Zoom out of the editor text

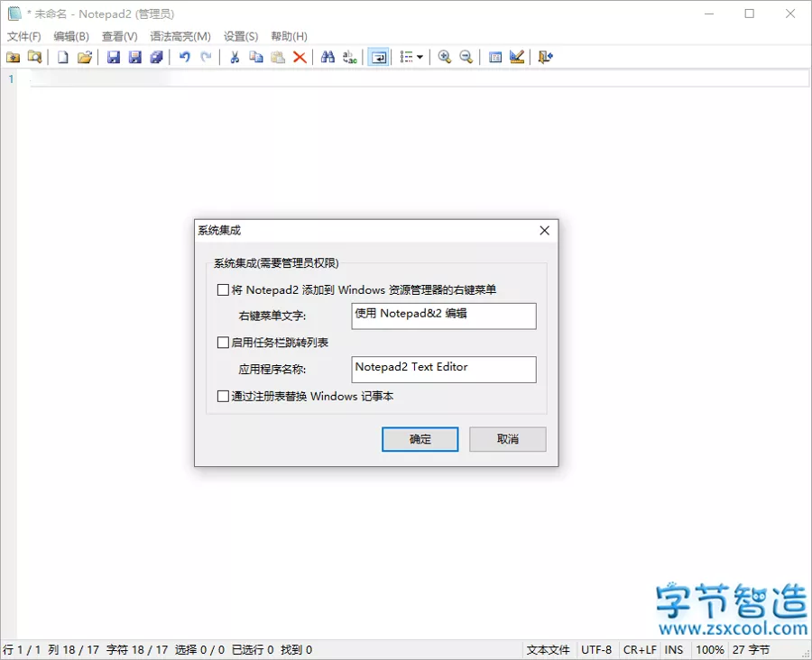point(466,57)
